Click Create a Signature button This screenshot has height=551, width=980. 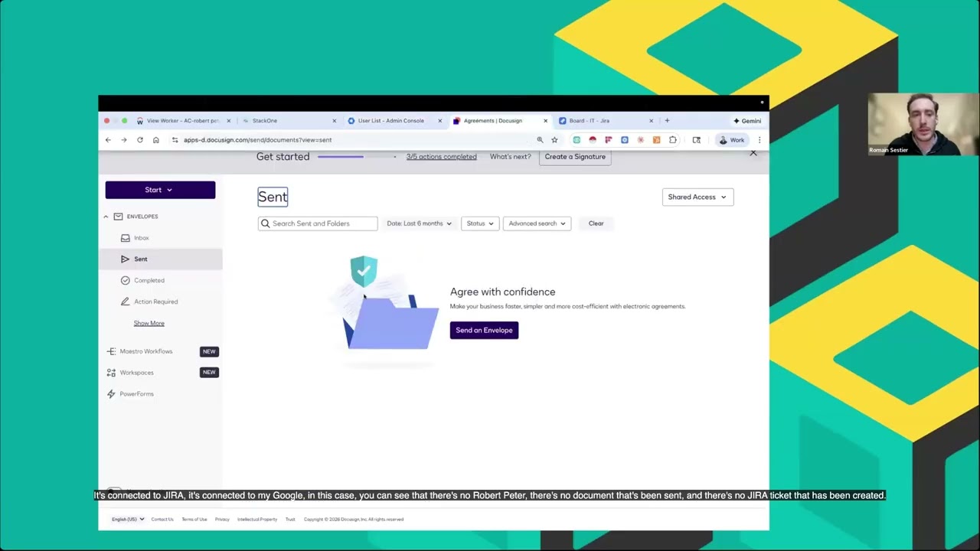(x=575, y=157)
